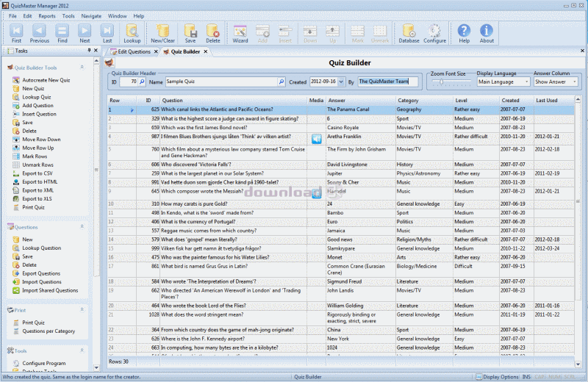Click the Previous record toolbar icon
Screen dimensions: 588x382
coord(40,33)
